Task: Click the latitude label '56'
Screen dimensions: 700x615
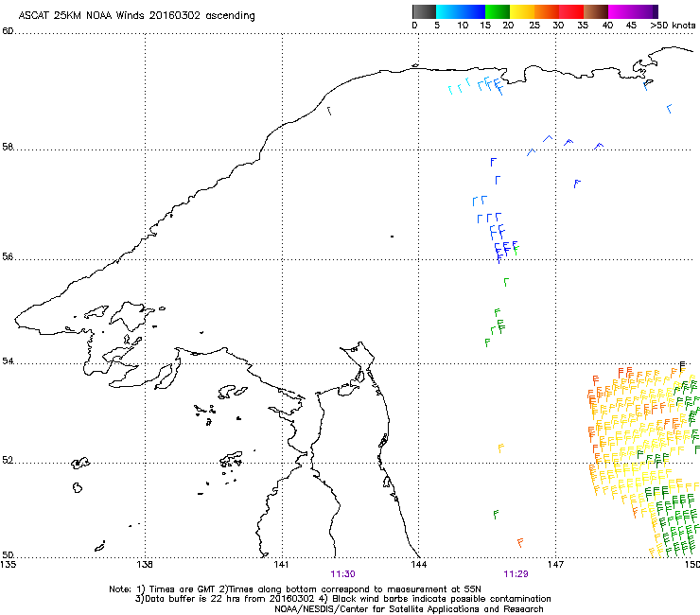Action: 8,256
